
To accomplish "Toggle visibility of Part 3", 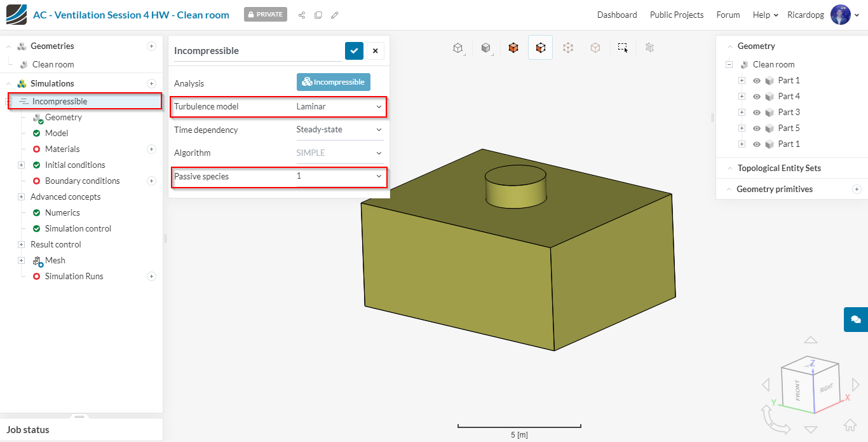I will (757, 113).
